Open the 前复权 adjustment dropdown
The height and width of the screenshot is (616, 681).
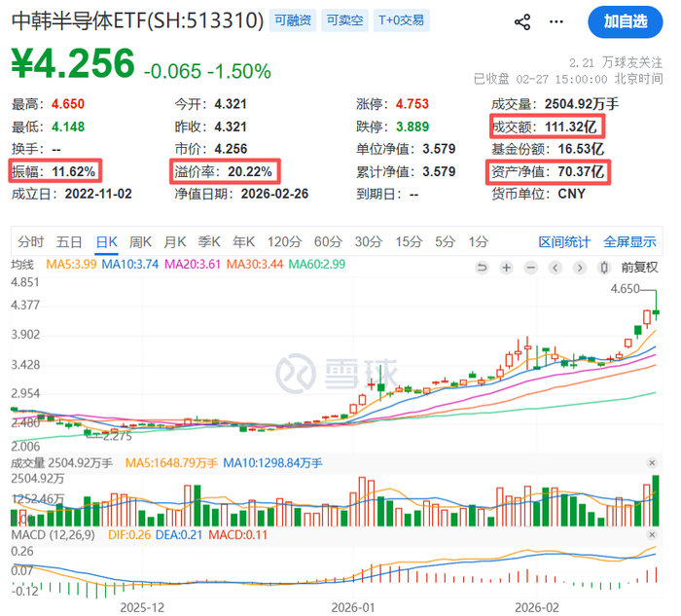[x=639, y=268]
